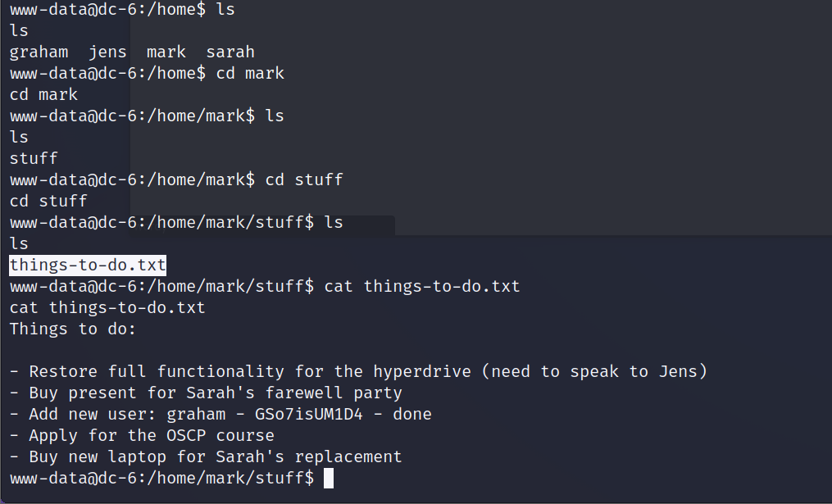Click "jens" in the home directory listing
832x504 pixels.
[107, 52]
